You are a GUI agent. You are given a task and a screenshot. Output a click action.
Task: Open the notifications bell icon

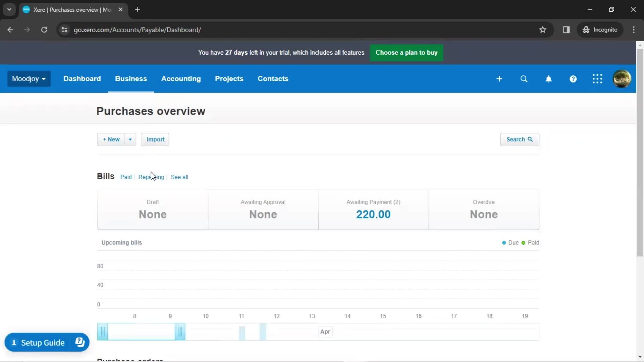click(x=548, y=79)
